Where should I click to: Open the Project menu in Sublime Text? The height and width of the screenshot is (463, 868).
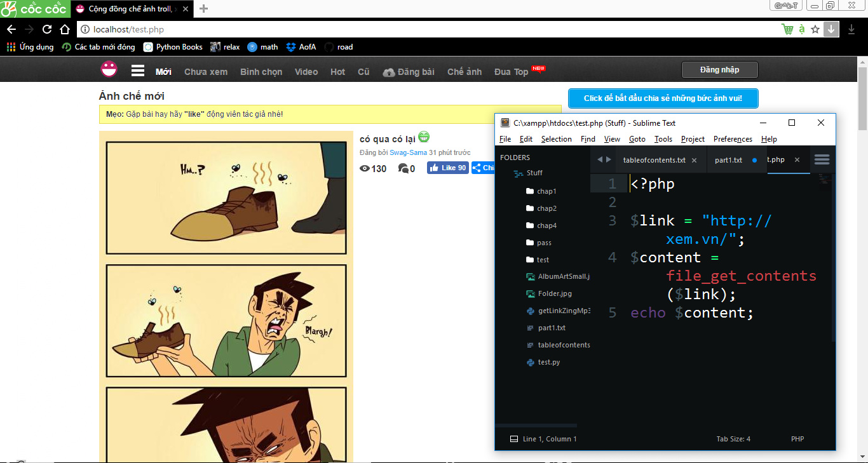point(693,139)
